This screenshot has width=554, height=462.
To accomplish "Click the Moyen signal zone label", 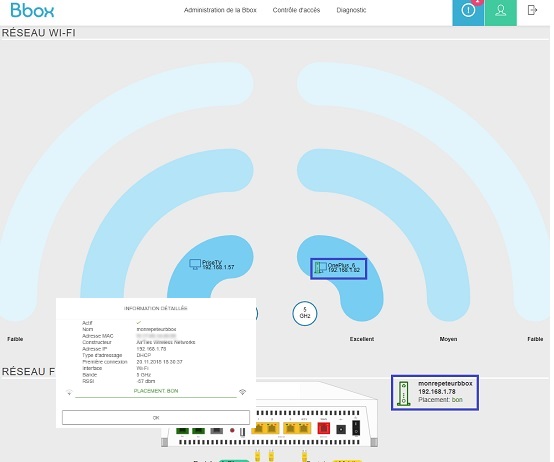I will coord(448,339).
